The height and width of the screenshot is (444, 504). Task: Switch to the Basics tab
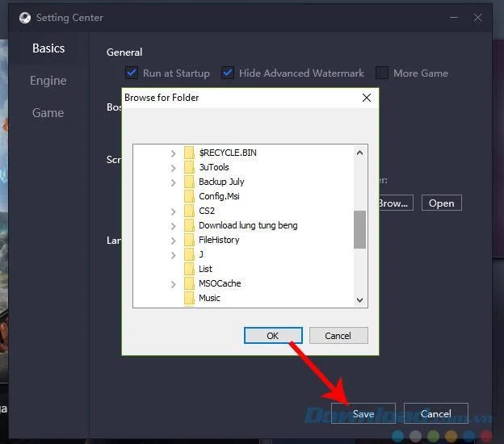48,48
